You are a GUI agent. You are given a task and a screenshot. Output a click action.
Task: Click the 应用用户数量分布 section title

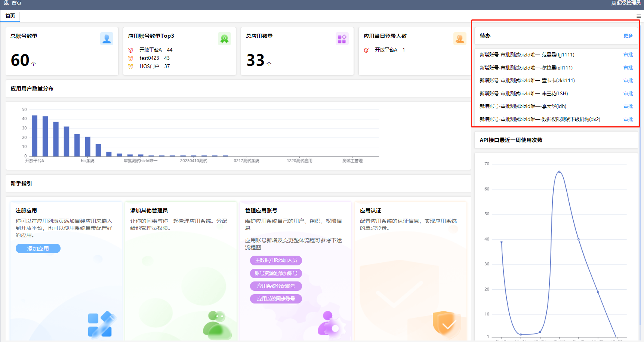click(32, 89)
